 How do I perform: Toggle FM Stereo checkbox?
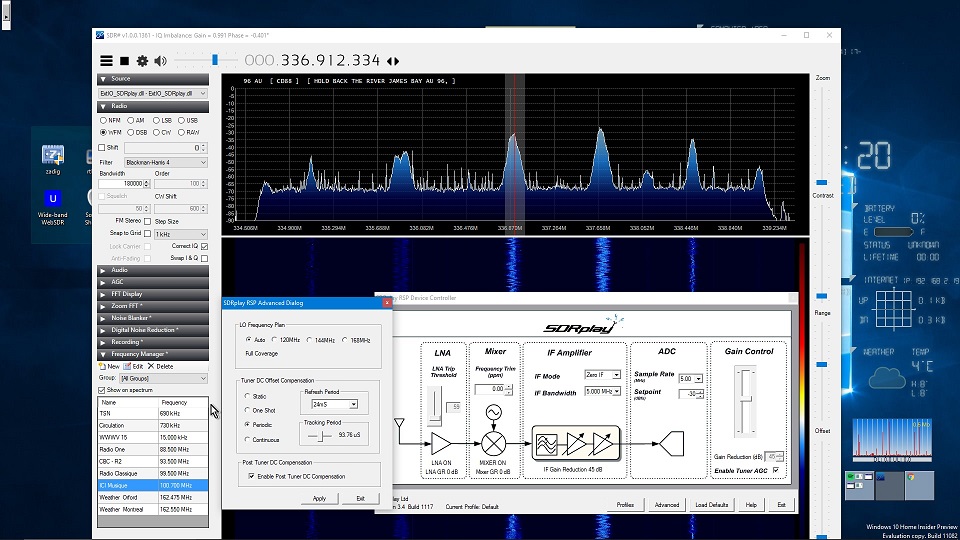[x=148, y=221]
